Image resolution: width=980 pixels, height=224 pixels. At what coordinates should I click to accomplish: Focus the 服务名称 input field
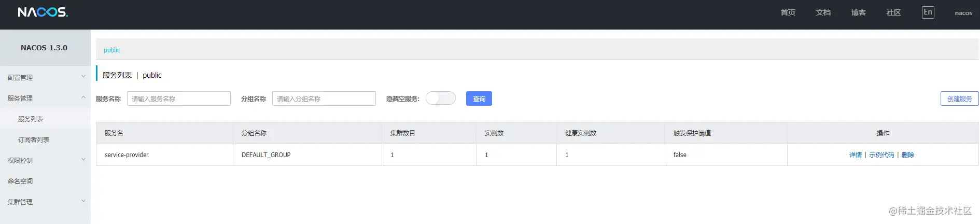point(179,99)
